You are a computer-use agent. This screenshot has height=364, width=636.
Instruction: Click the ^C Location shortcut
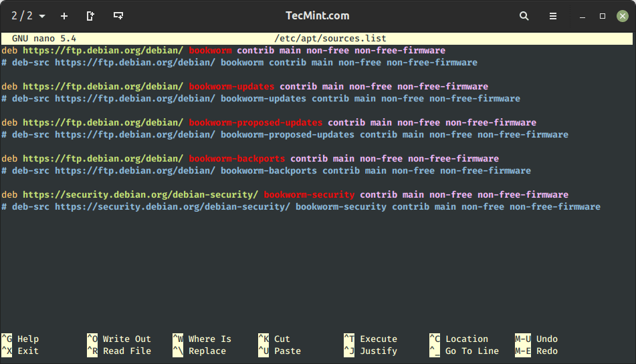pos(459,339)
